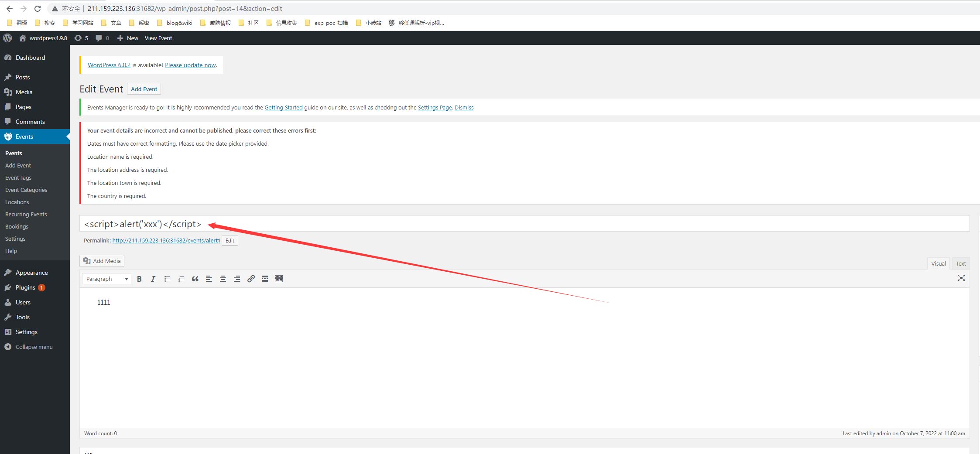This screenshot has height=454, width=980.
Task: Click Edit permalink button
Action: [230, 241]
